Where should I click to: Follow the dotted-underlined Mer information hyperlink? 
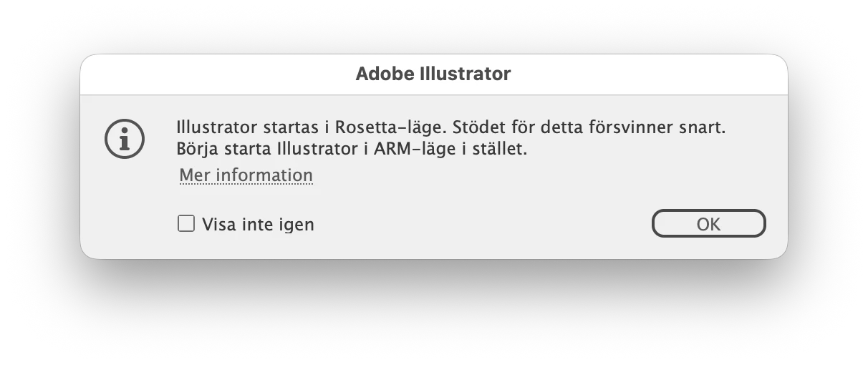[x=246, y=175]
